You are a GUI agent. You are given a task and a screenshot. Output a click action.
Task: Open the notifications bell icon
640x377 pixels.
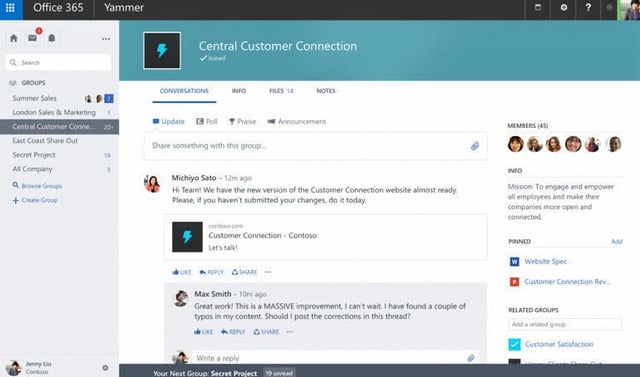pyautogui.click(x=52, y=38)
